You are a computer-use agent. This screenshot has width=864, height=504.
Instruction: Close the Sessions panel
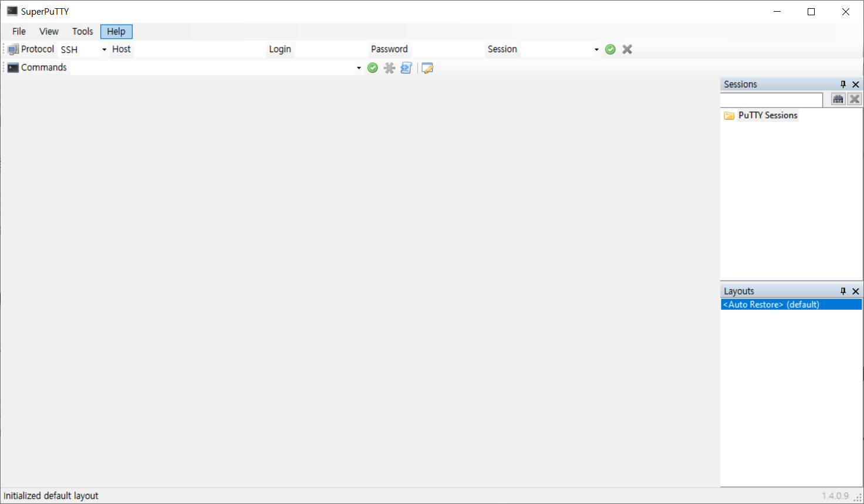coord(856,84)
